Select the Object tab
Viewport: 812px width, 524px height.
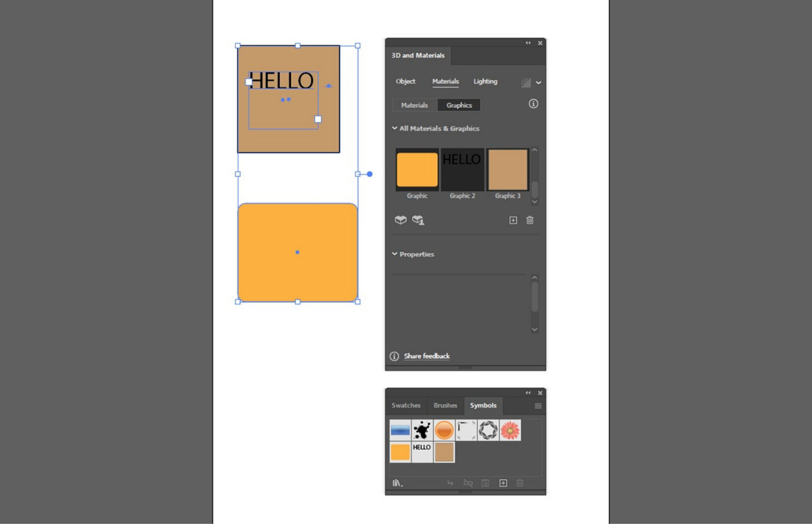coord(405,81)
